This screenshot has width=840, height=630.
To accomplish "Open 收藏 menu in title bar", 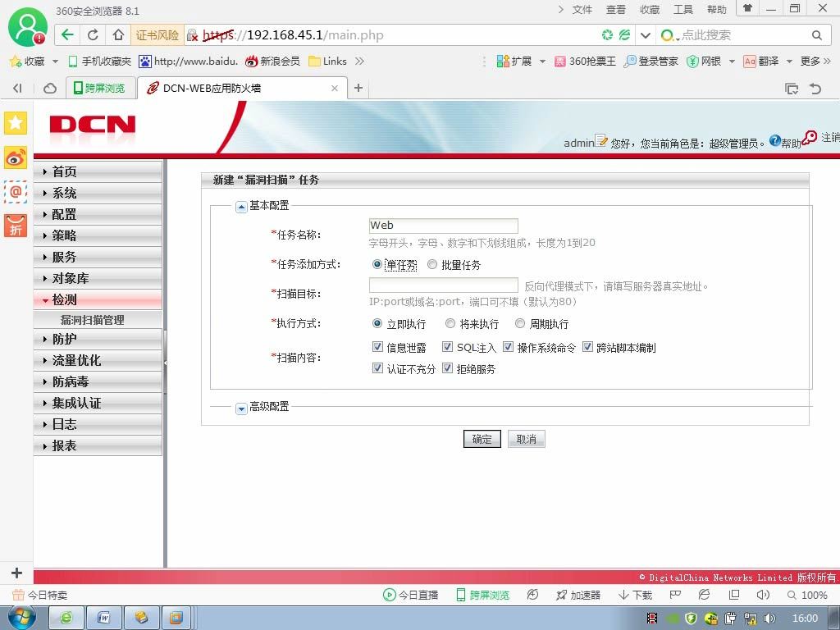I will tap(650, 10).
